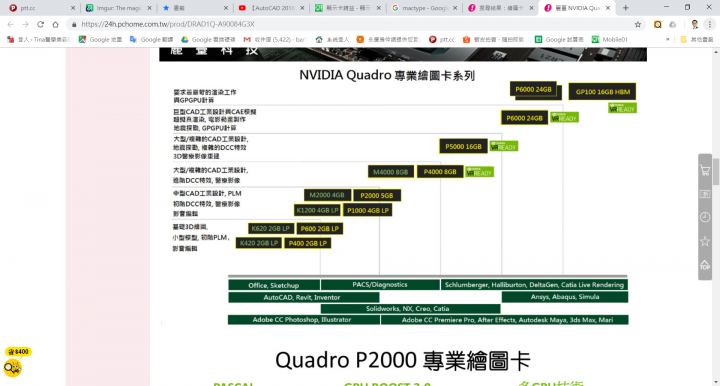The image size is (720, 386).
Task: Click the K620 2GB LP card box
Action: pyautogui.click(x=271, y=229)
